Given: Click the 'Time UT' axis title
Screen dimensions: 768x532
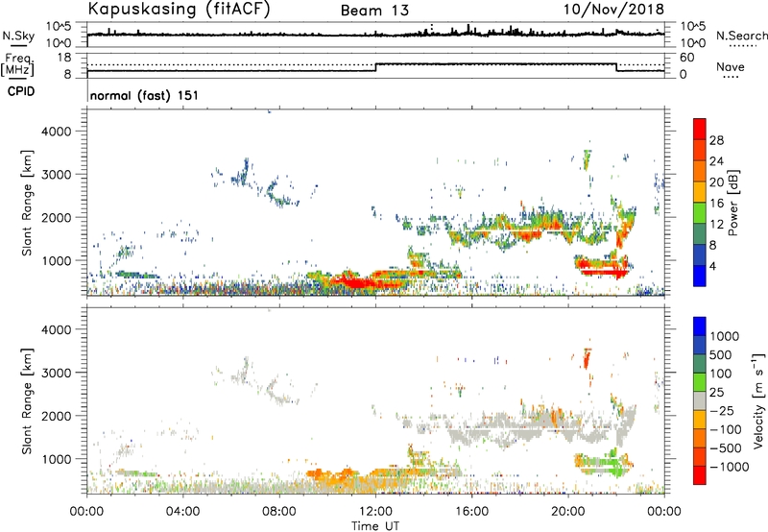Looking at the screenshot, I should (x=375, y=526).
